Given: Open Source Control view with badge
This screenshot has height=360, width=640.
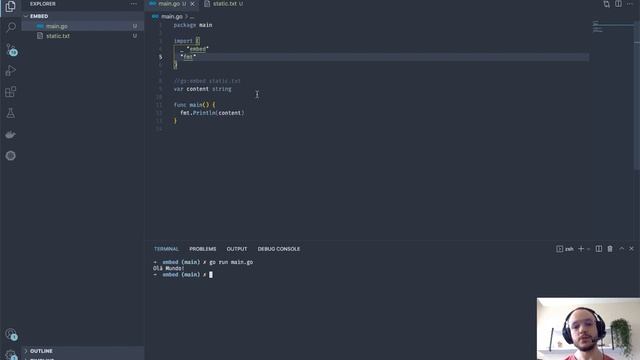Looking at the screenshot, I should click(x=11, y=50).
